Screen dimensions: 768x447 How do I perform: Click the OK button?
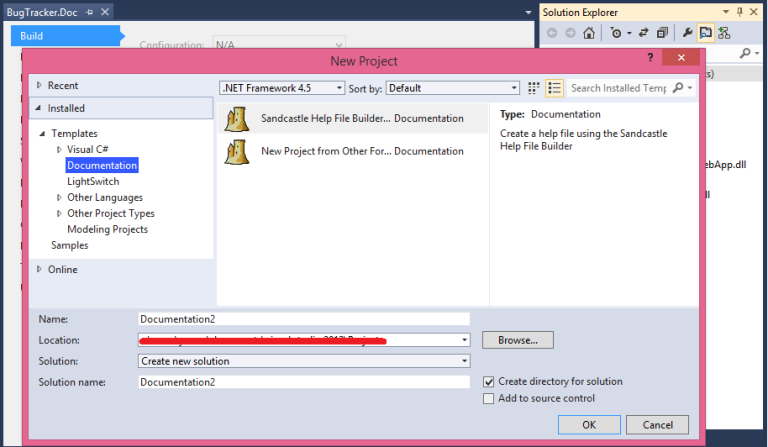pyautogui.click(x=589, y=425)
